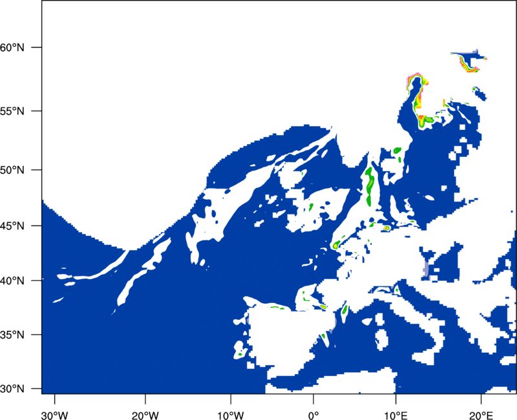
Task: Click the 10°W longitude label
Action: tap(231, 415)
